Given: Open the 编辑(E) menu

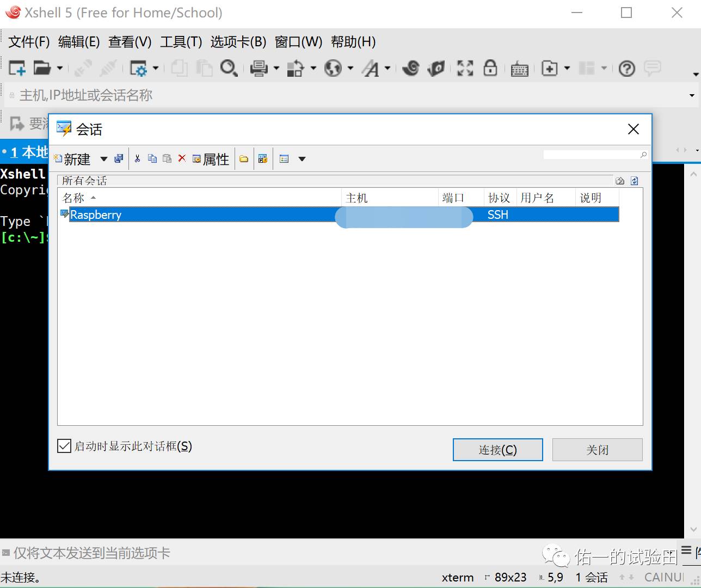Looking at the screenshot, I should click(x=79, y=42).
